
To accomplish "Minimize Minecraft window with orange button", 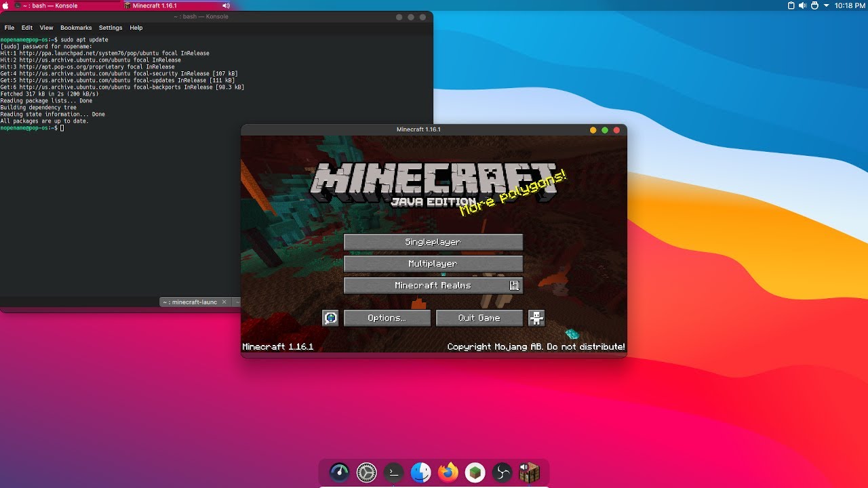I will (x=593, y=129).
